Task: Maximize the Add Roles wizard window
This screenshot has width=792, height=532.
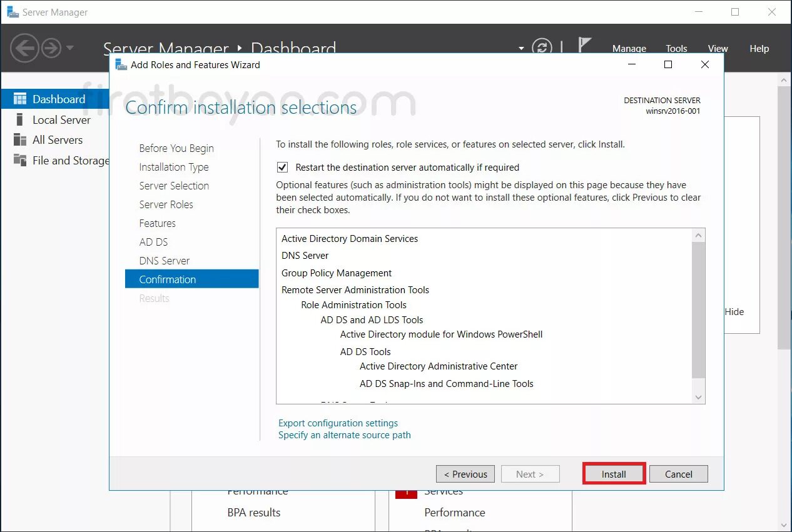Action: (x=668, y=64)
